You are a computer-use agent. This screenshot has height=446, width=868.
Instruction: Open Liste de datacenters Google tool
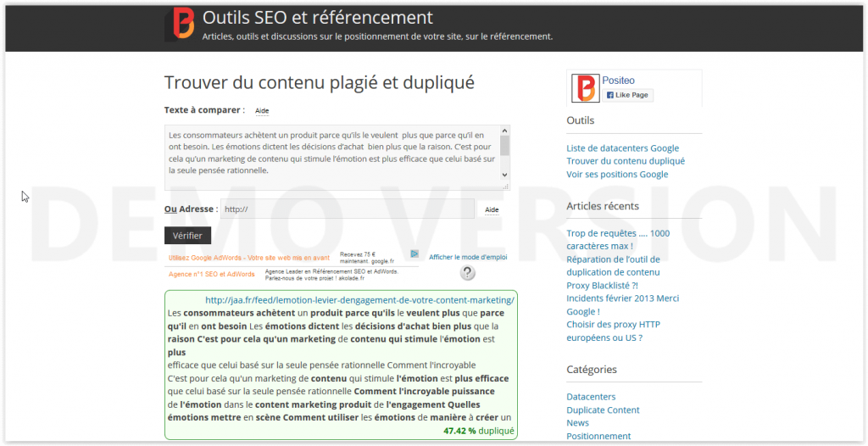click(622, 148)
